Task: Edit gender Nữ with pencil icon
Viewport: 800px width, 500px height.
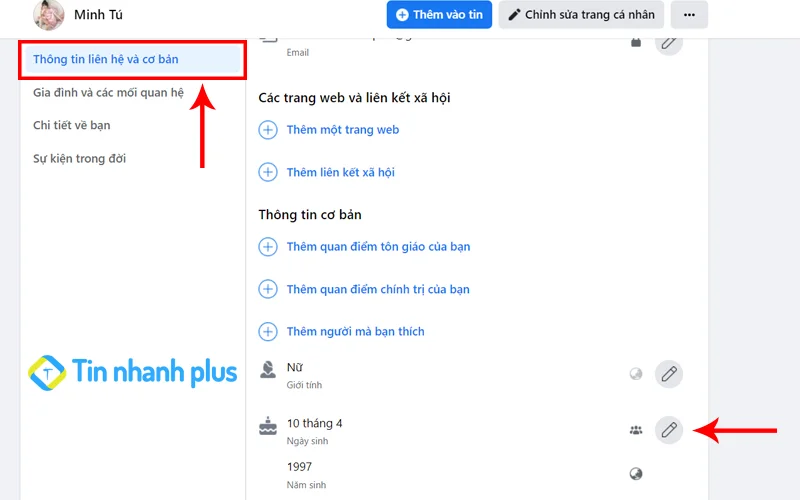Action: tap(669, 374)
